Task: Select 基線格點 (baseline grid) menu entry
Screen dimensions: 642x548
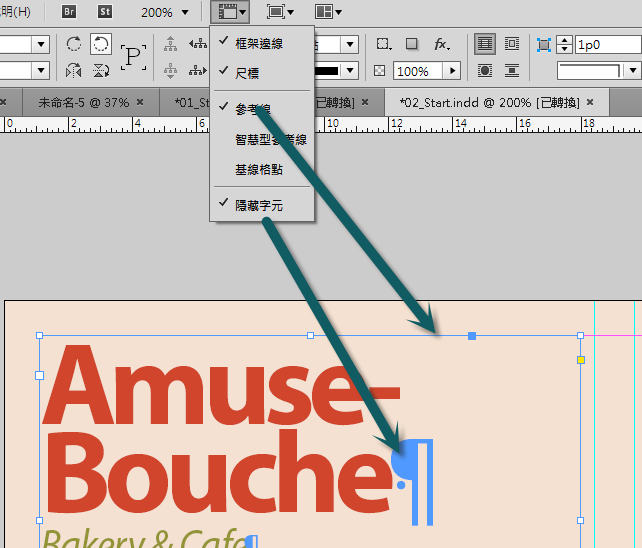Action: (258, 169)
